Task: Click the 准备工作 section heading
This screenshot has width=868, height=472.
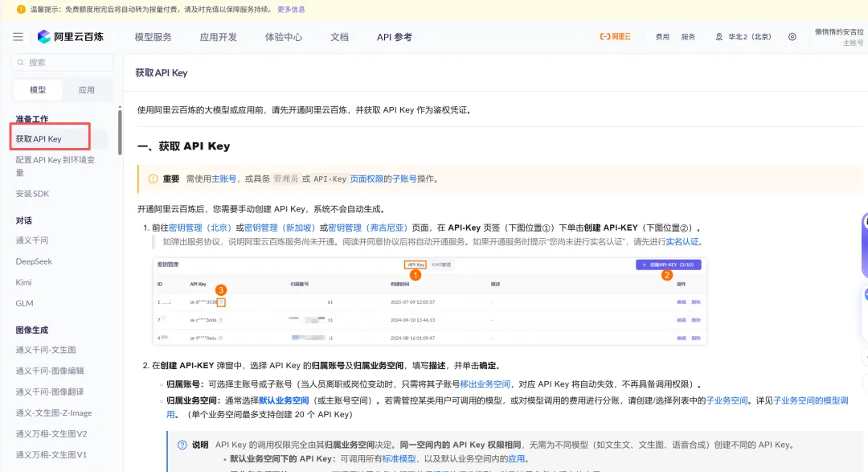Action: coord(31,119)
